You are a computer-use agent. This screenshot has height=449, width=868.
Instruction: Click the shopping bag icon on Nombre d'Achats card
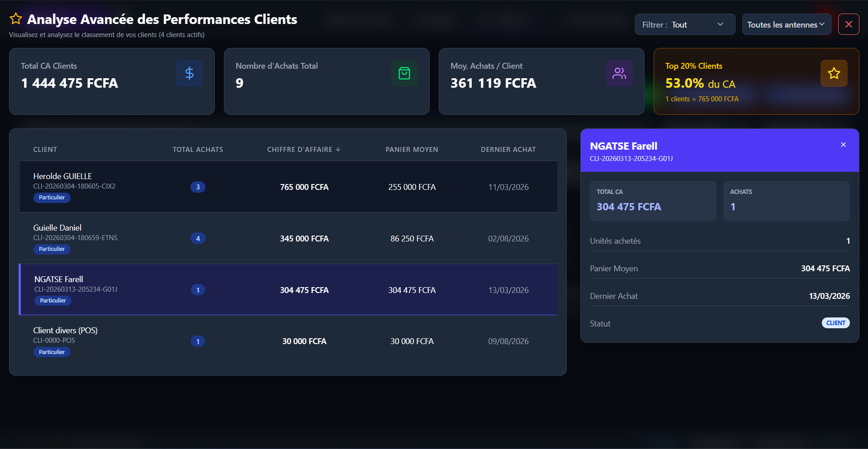coord(404,73)
